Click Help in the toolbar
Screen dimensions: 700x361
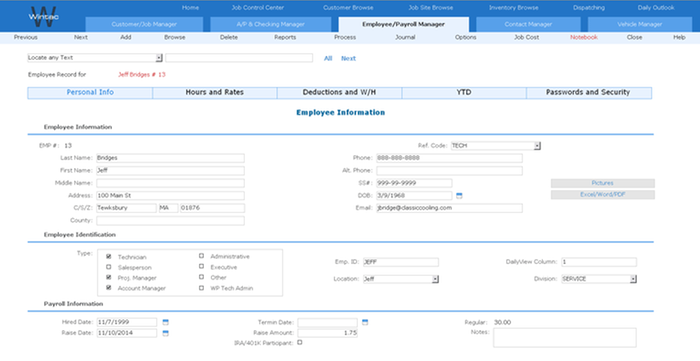point(679,37)
